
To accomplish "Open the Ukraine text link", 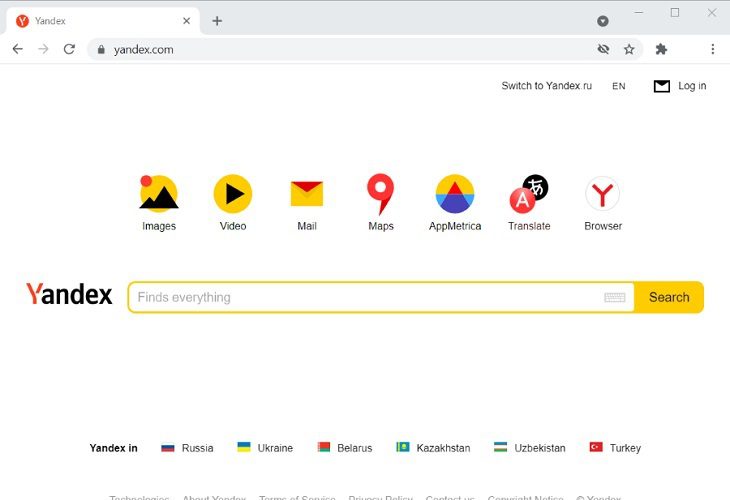I will click(x=275, y=448).
